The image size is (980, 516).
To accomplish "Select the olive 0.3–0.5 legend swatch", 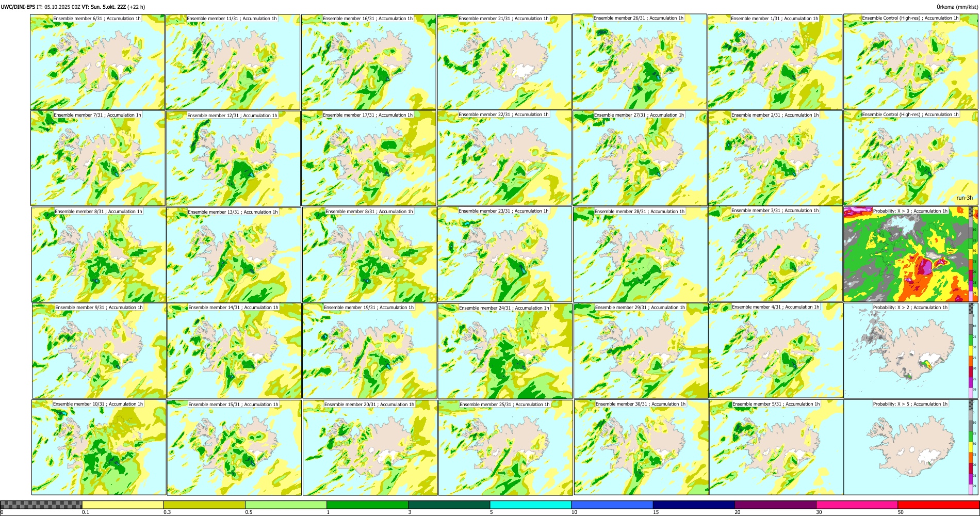I will 204,505.
